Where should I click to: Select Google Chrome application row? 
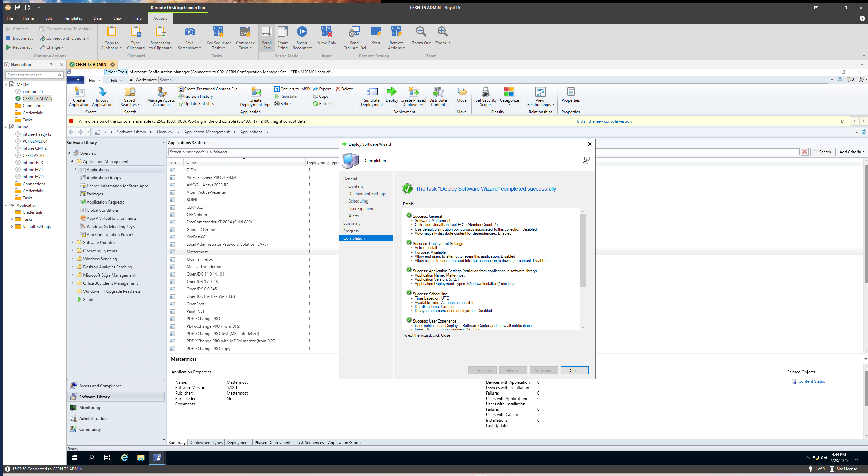[x=253, y=230]
